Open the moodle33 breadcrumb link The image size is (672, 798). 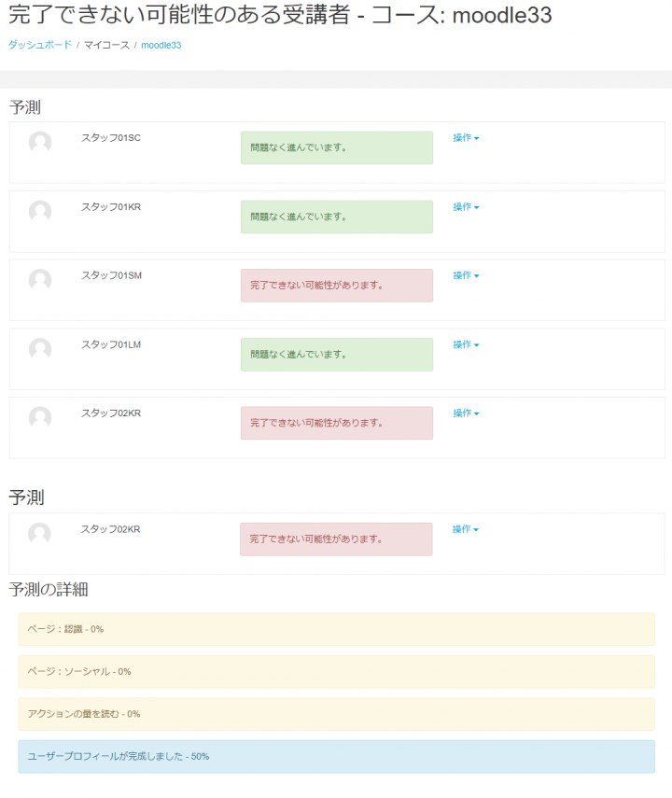click(161, 45)
